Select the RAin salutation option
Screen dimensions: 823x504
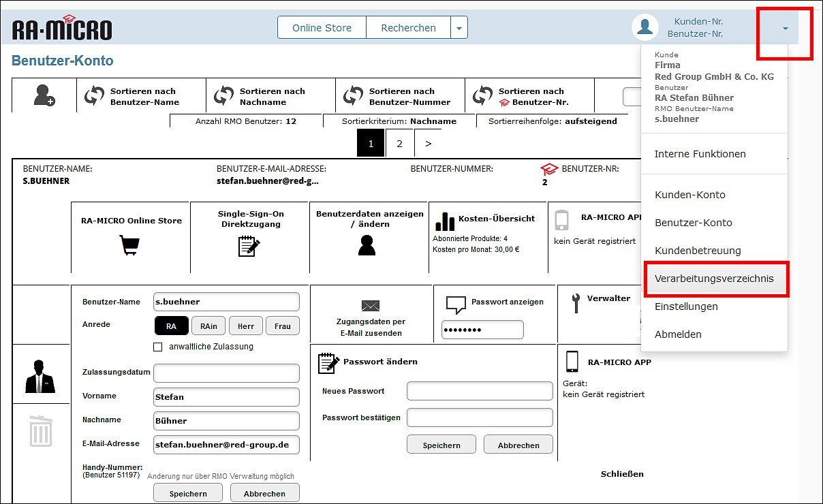coord(208,326)
